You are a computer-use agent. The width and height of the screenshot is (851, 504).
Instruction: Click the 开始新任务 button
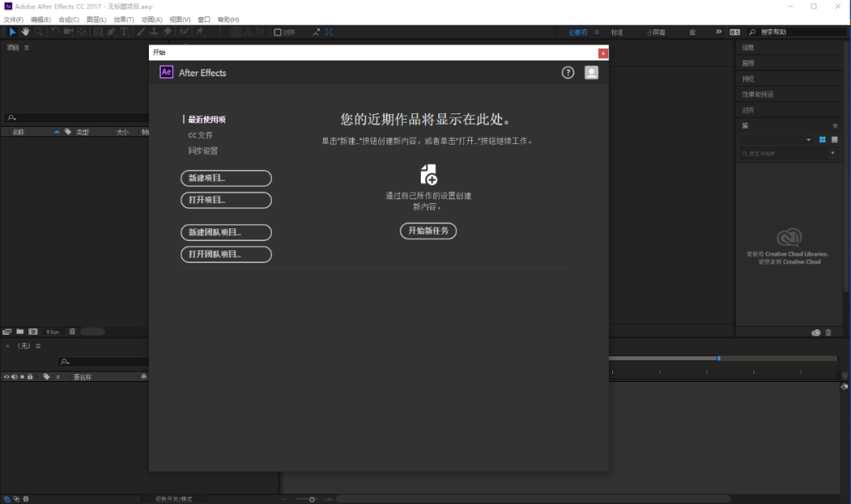[428, 231]
